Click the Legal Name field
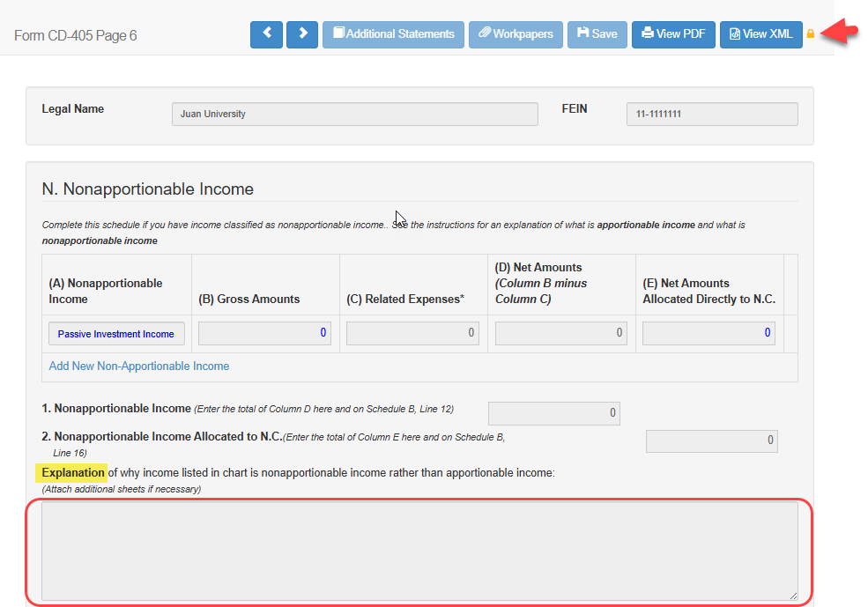 pos(354,115)
